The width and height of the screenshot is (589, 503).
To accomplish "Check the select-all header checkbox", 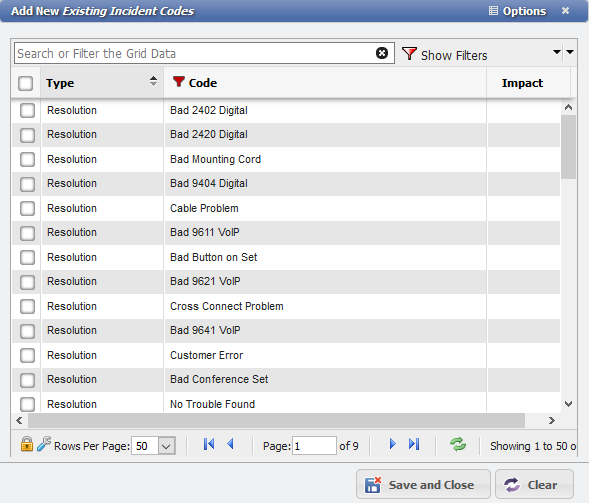I will coord(26,83).
